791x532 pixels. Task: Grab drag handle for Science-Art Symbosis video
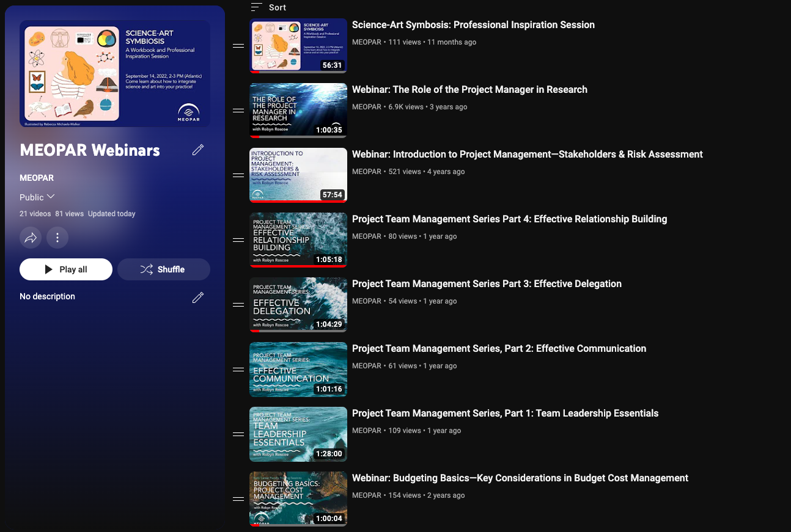click(x=238, y=46)
